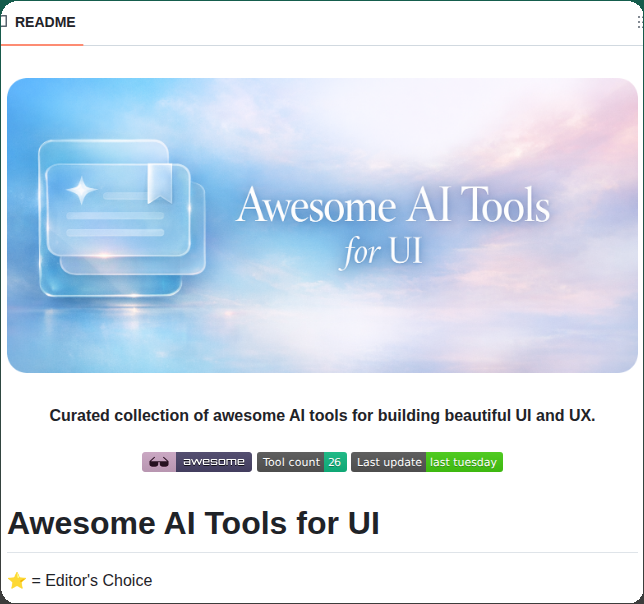The height and width of the screenshot is (604, 644).
Task: Click the Curated collection description text
Action: coord(322,416)
